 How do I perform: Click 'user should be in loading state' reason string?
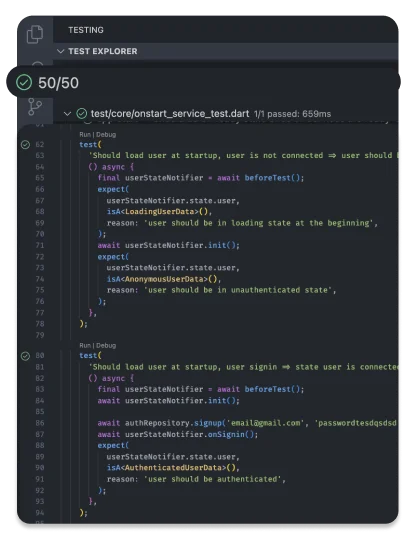coord(259,223)
